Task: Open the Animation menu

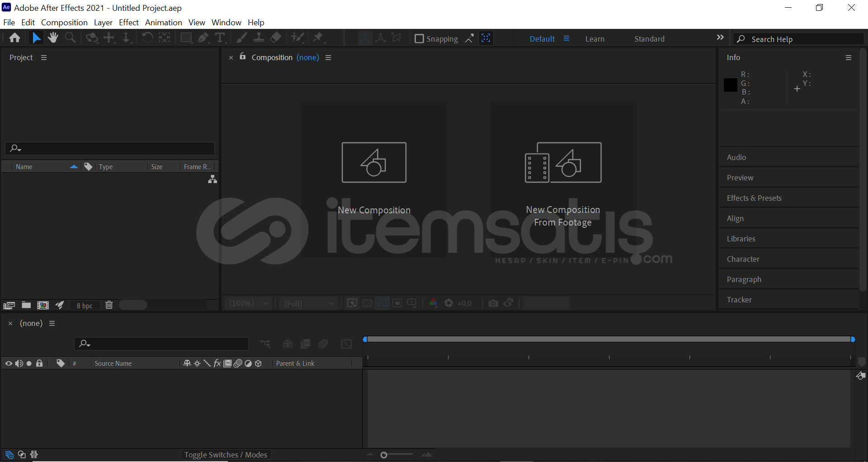Action: point(163,23)
